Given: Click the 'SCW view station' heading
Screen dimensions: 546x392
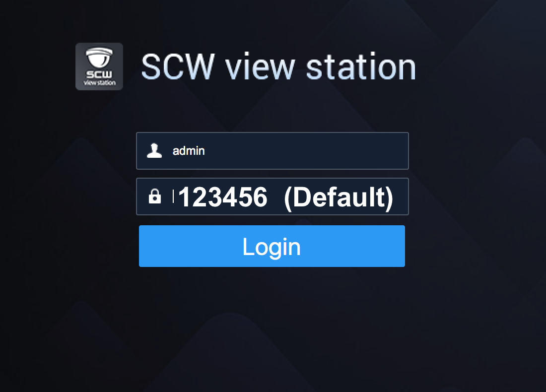Looking at the screenshot, I should [278, 66].
